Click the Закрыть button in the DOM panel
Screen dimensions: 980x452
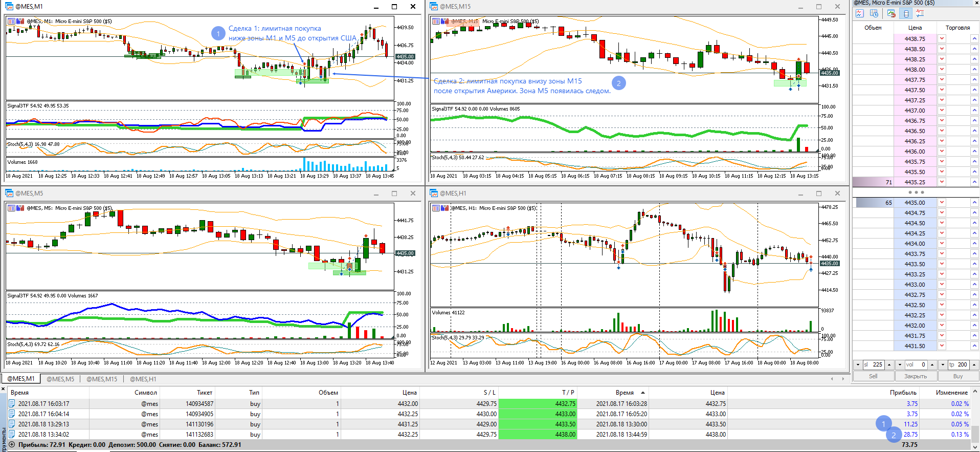point(916,376)
